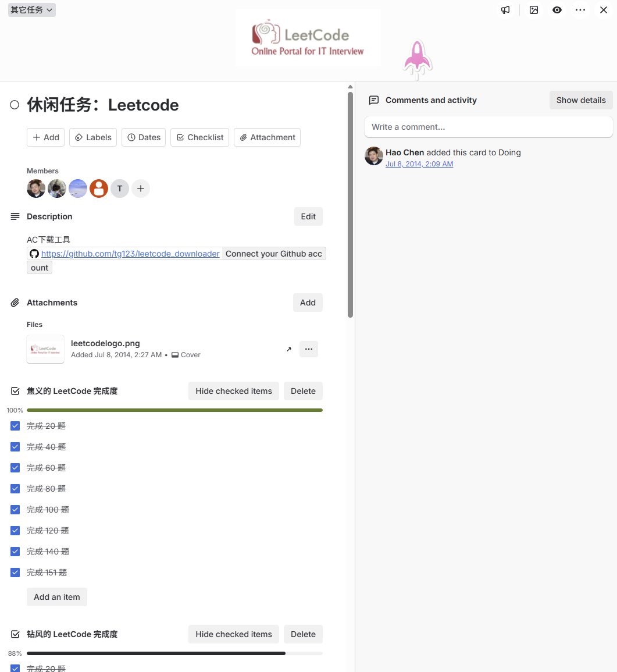
Task: Hide checked items in 钻风的 checklist
Action: (234, 634)
